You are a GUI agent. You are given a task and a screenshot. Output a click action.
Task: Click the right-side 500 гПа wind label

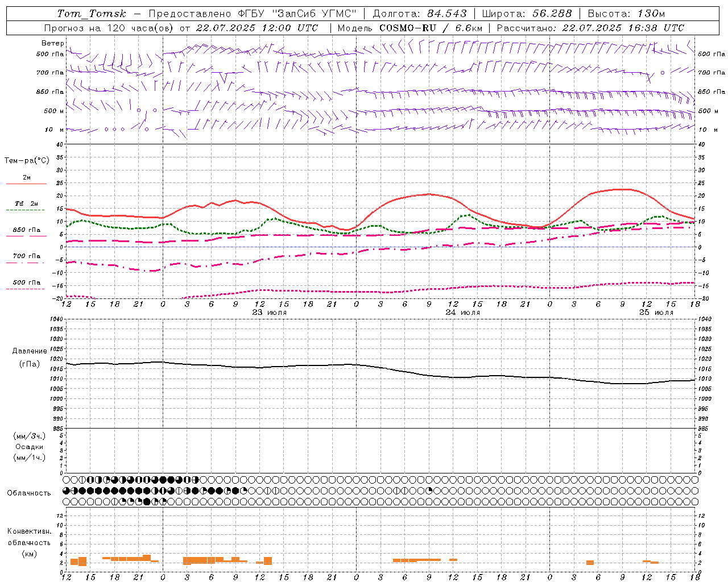coord(712,54)
